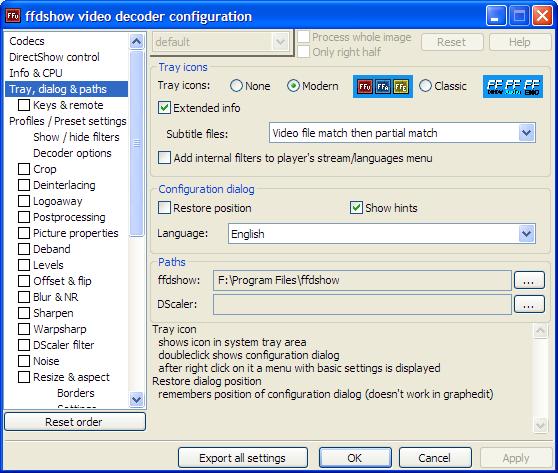Select Tray, dialog & paths page

pos(67,89)
